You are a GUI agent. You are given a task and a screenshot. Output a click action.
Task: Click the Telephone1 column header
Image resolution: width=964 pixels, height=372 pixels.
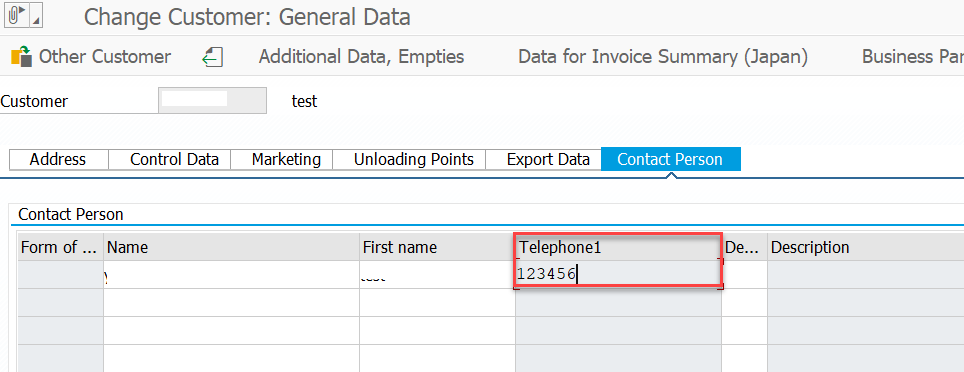point(618,247)
